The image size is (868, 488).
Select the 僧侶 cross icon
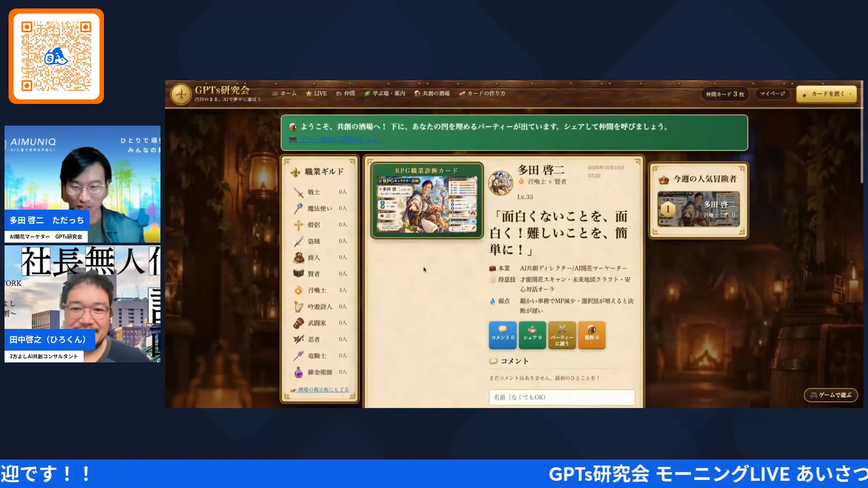[298, 225]
